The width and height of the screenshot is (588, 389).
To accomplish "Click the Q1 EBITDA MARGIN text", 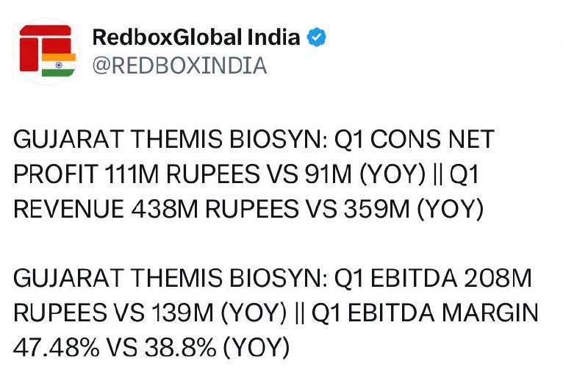I will point(425,313).
